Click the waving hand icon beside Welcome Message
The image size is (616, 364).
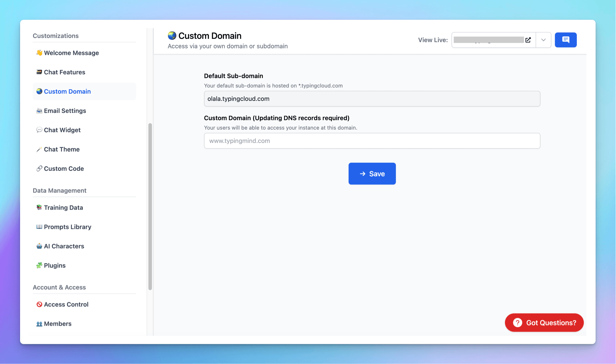[x=39, y=53]
